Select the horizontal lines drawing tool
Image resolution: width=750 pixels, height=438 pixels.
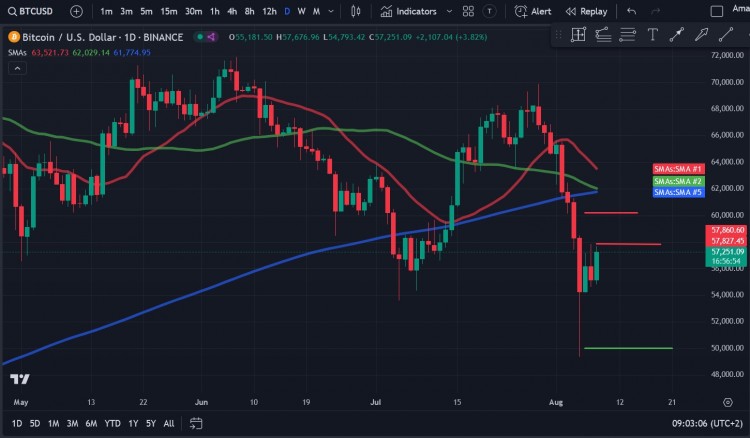point(627,34)
